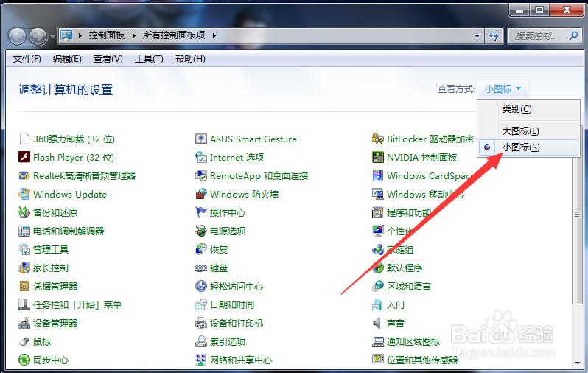Viewport: 588px width, 373px height.
Task: Open the ASUS Smart Gesture icon
Action: [201, 139]
